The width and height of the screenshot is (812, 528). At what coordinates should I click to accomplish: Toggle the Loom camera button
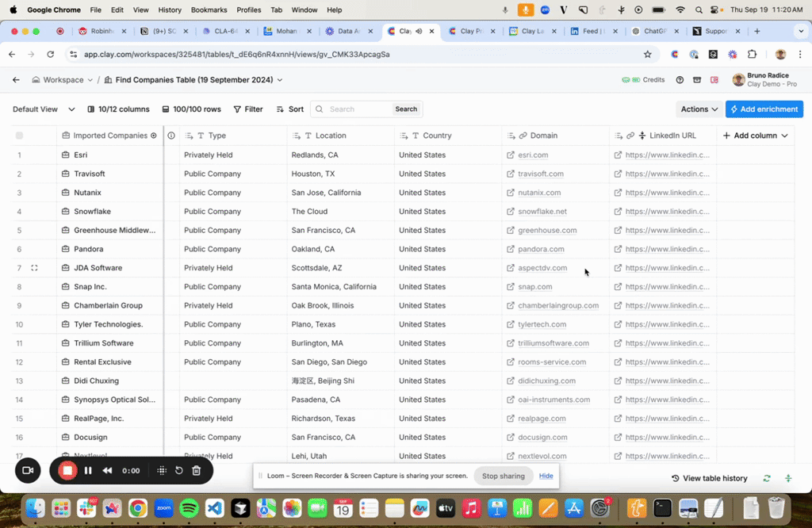point(27,470)
